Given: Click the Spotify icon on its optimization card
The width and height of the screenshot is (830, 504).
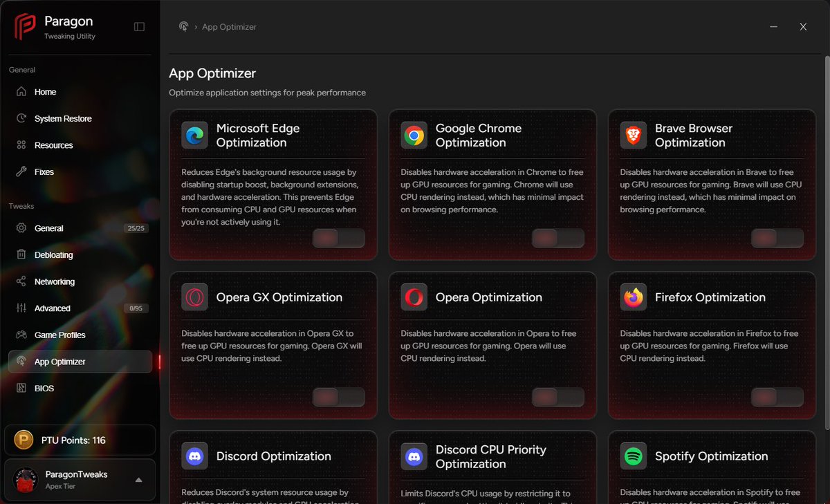Looking at the screenshot, I should [633, 456].
